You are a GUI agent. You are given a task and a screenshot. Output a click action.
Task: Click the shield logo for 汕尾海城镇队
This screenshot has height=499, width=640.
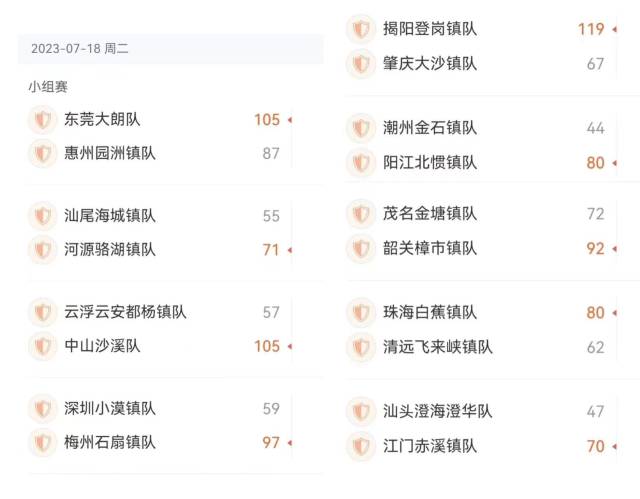[x=42, y=216]
